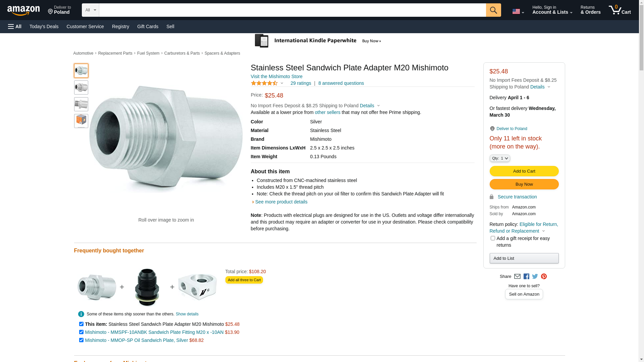Click the Amazon logo
Viewport: 644px width, 362px height.
pyautogui.click(x=23, y=11)
